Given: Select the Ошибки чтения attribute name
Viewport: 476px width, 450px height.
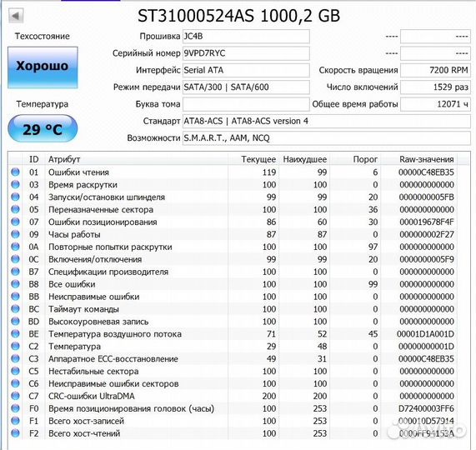Looking at the screenshot, I should (78, 172).
